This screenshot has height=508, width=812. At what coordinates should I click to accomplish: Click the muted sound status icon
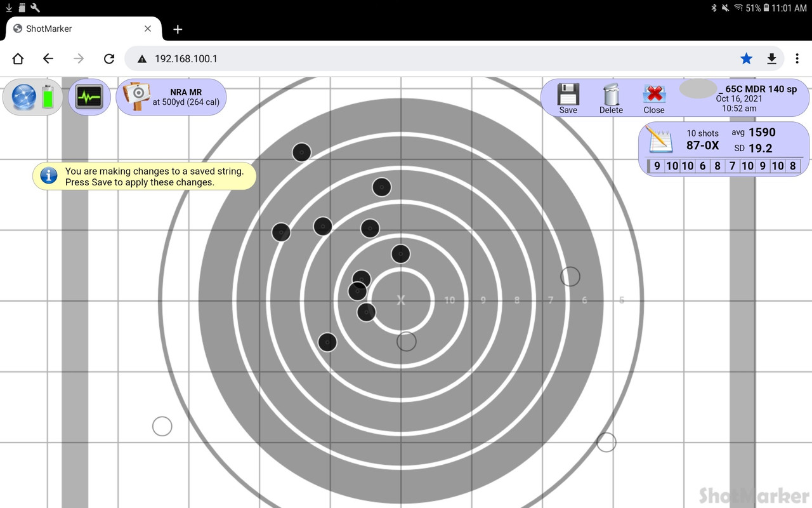click(726, 8)
